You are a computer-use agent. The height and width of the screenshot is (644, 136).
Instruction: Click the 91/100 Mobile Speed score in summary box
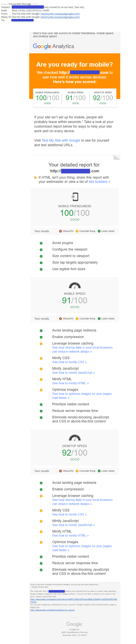tap(76, 98)
